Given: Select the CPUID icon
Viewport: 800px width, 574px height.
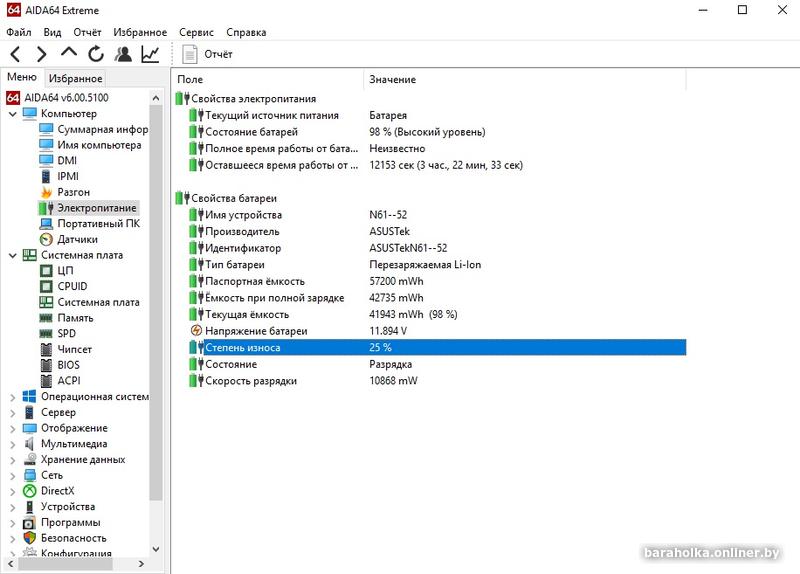Looking at the screenshot, I should click(x=46, y=287).
